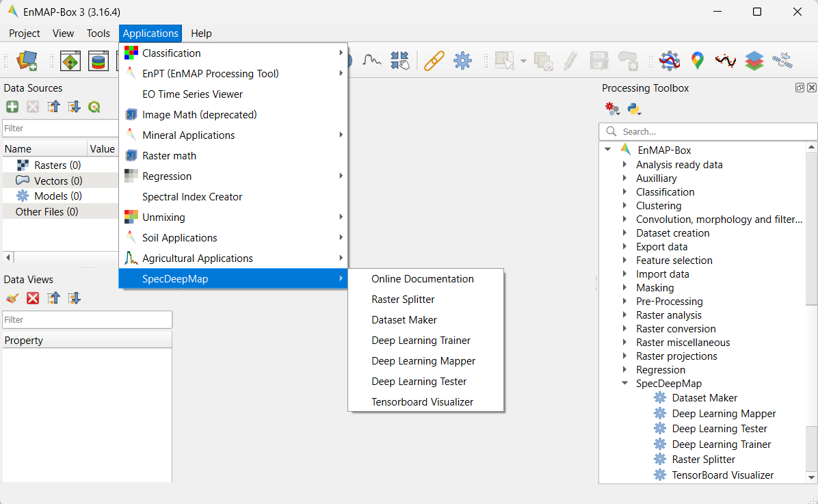Click the Name column header in Data Sources
Viewport: 818px width, 504px height.
point(45,148)
